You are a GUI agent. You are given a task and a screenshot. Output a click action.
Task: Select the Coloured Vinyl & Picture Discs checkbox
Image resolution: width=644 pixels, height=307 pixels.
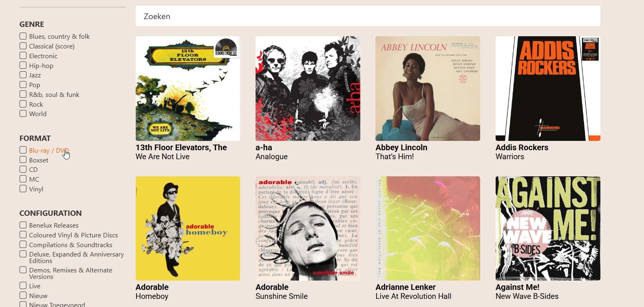click(x=23, y=235)
